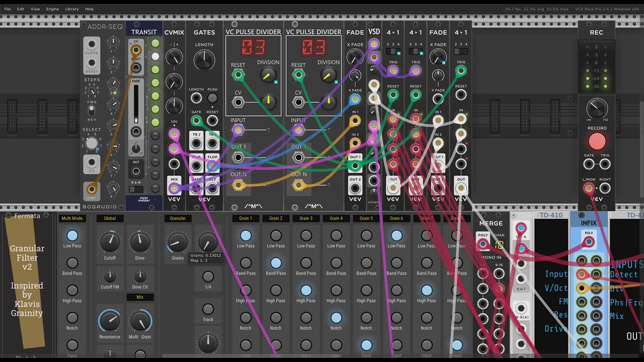Push the PUSH button on GATES
The width and height of the screenshot is (644, 362).
coord(212,98)
